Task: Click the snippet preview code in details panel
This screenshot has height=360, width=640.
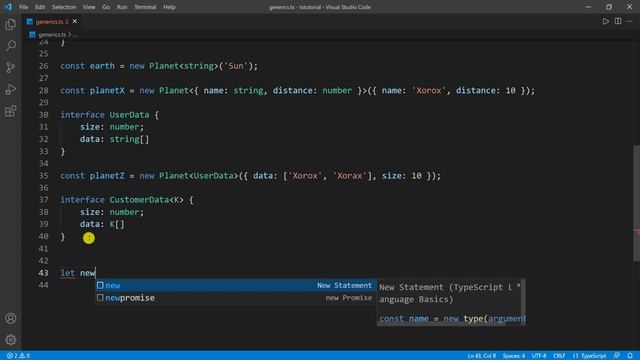Action: (x=452, y=319)
